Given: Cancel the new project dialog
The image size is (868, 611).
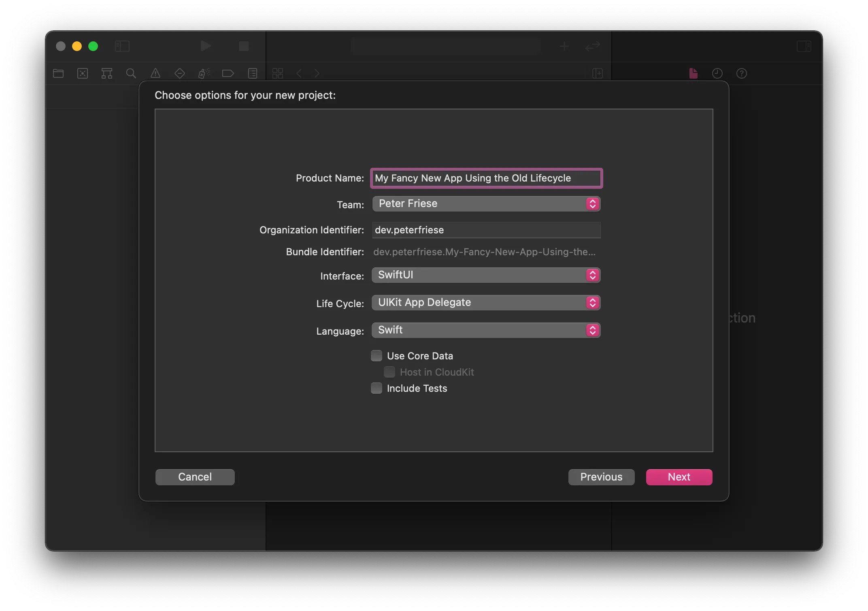Looking at the screenshot, I should click(195, 477).
